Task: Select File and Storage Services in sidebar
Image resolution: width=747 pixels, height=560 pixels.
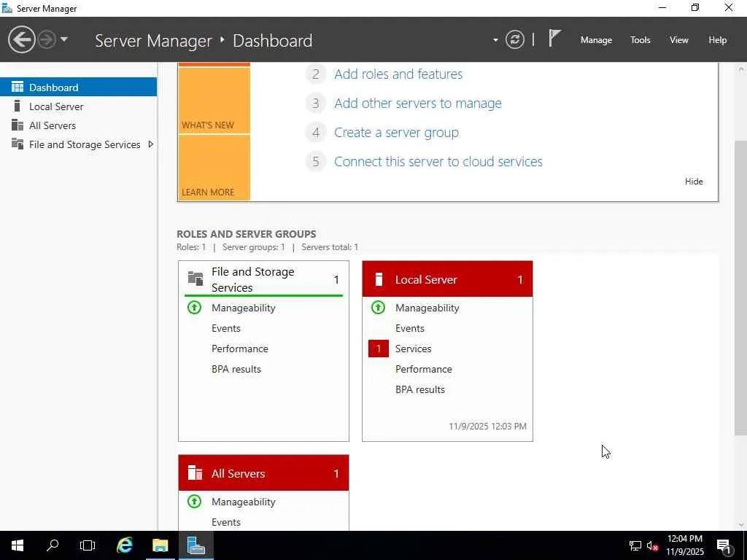Action: pyautogui.click(x=78, y=144)
